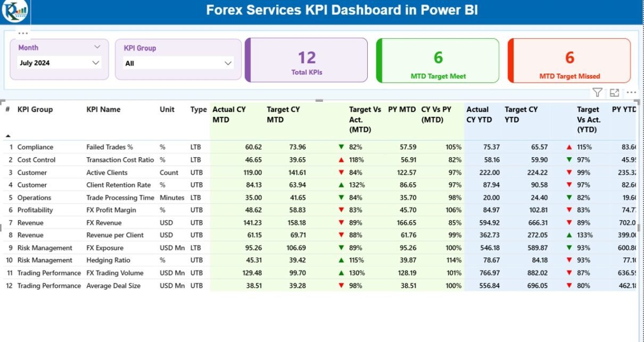Click the sort arrow under the # column

point(8,136)
